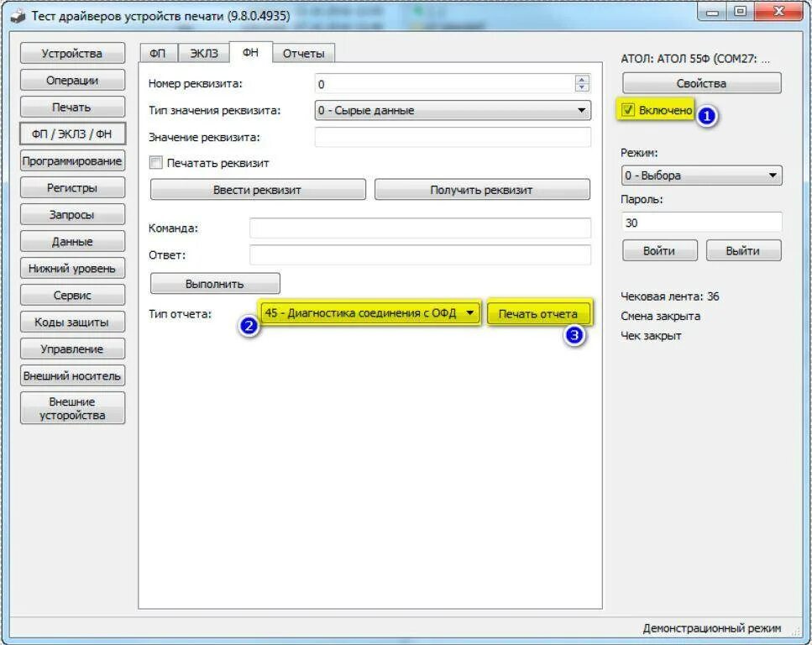Close the driver test window

[779, 12]
